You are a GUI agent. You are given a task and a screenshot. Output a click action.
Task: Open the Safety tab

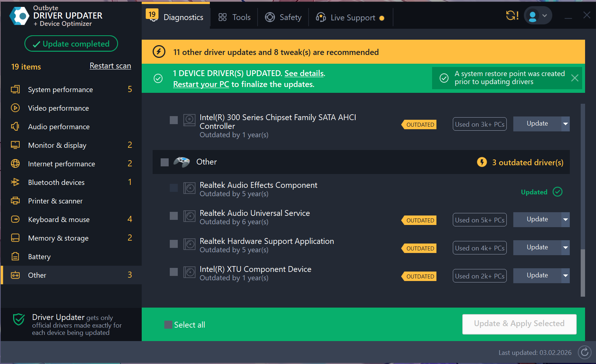click(283, 17)
